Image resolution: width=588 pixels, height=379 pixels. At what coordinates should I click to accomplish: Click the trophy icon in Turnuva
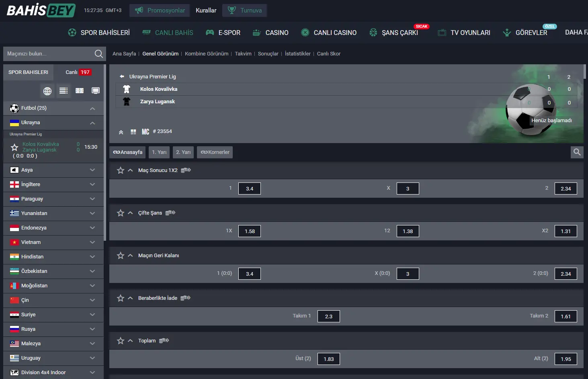tap(232, 10)
